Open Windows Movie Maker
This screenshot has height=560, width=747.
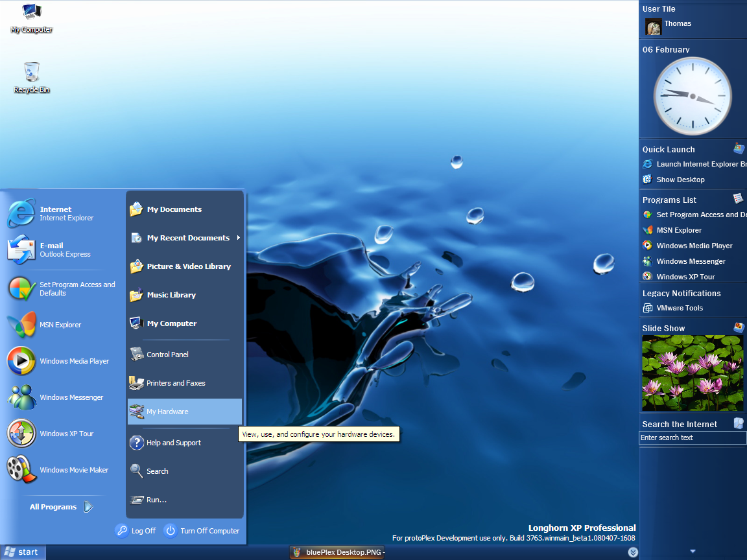(x=62, y=469)
